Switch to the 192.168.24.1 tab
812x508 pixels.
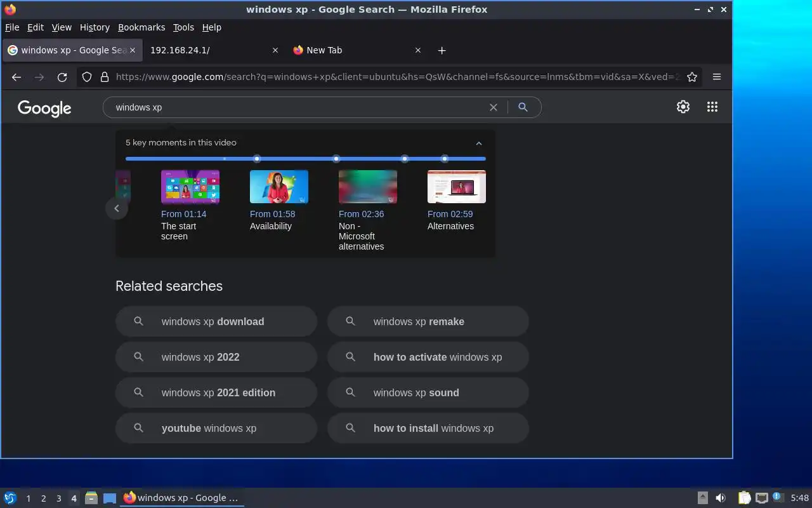(214, 50)
